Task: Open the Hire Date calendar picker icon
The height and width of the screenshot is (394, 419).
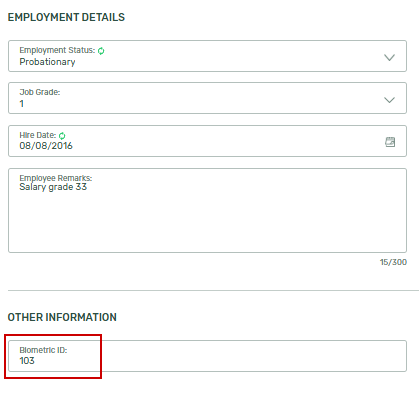Action: [390, 142]
